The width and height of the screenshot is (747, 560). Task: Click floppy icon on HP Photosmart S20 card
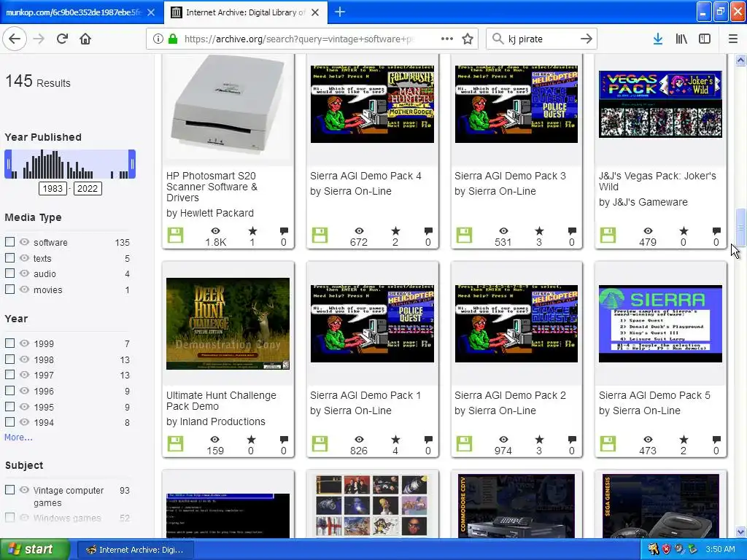pyautogui.click(x=175, y=236)
